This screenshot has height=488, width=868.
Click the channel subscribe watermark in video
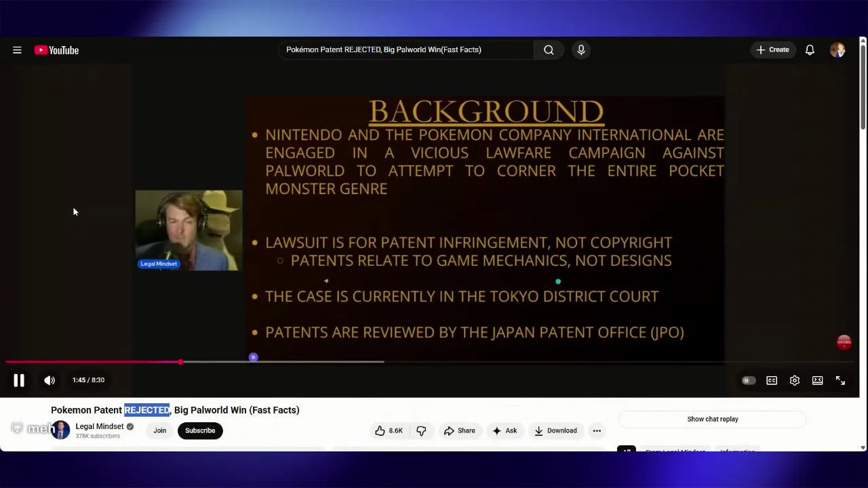click(844, 342)
